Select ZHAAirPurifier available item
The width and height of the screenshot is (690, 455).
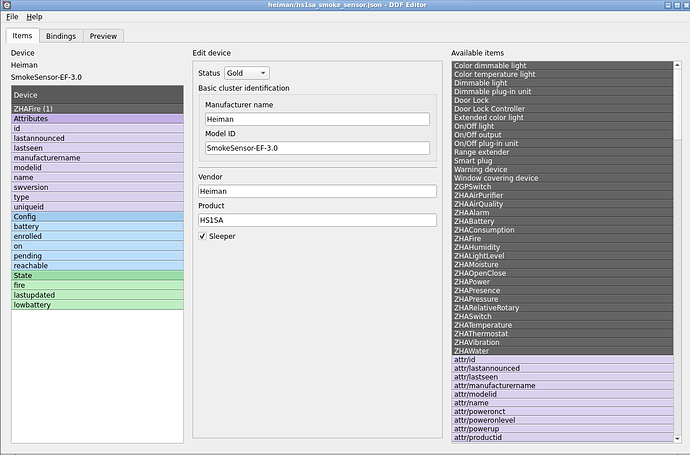click(562, 195)
